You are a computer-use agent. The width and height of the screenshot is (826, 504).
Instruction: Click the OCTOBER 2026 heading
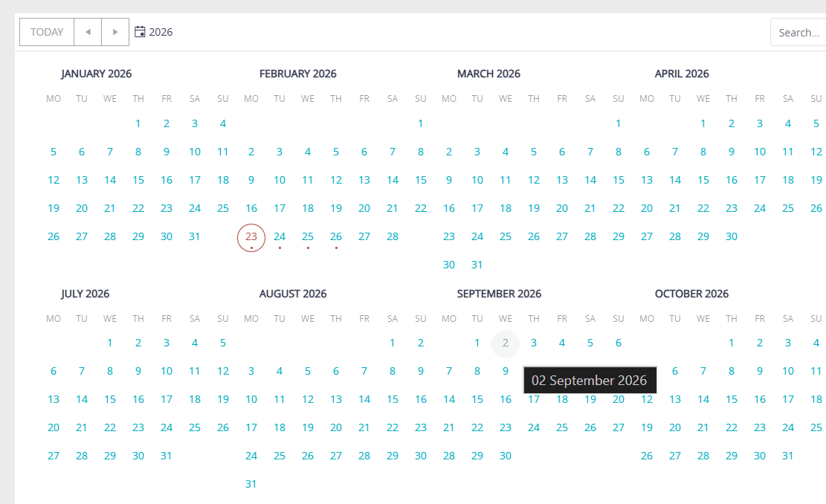[691, 294]
